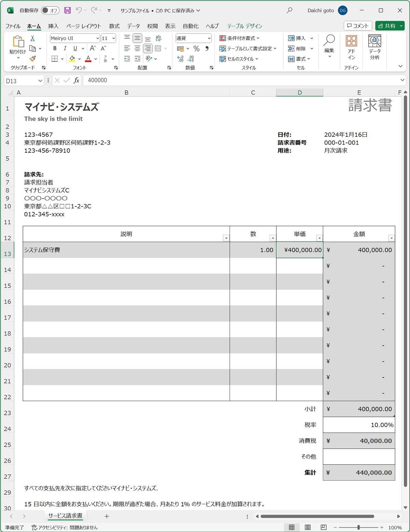Open the 数式 (Formulas) tab
The height and width of the screenshot is (532, 410).
pyautogui.click(x=114, y=26)
